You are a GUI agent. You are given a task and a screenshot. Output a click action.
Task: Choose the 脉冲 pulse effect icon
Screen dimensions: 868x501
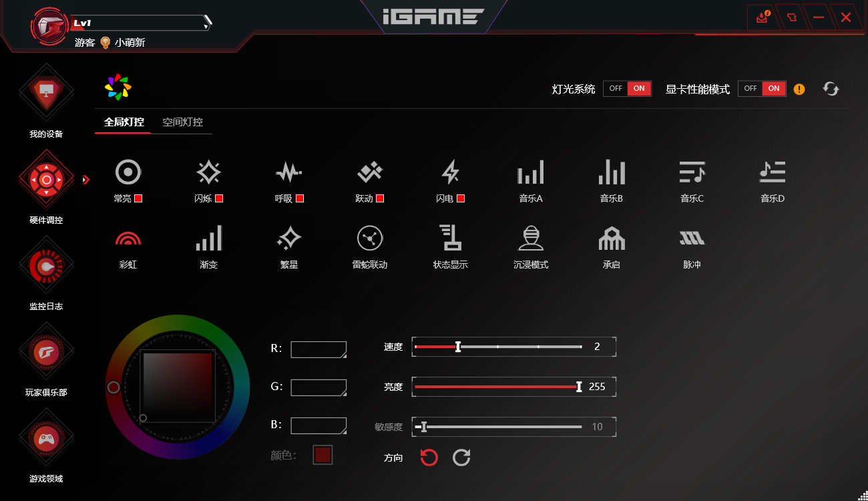(692, 238)
